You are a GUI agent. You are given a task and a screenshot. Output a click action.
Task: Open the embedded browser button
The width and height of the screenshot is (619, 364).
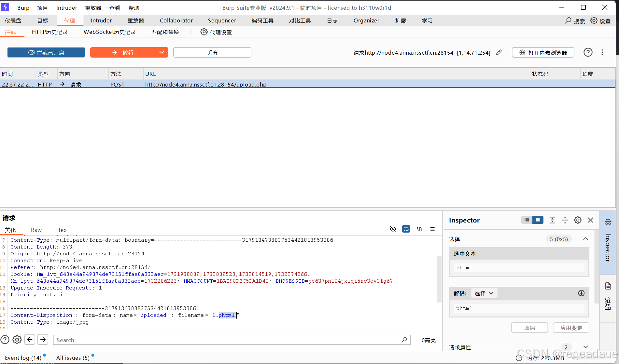pos(543,52)
